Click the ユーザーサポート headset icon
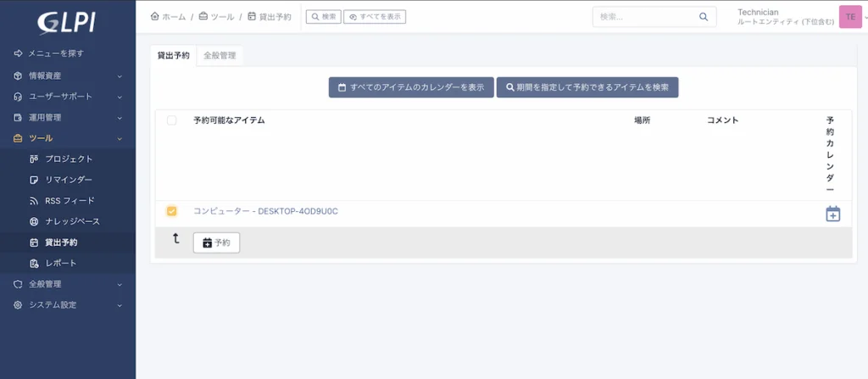 click(x=18, y=97)
